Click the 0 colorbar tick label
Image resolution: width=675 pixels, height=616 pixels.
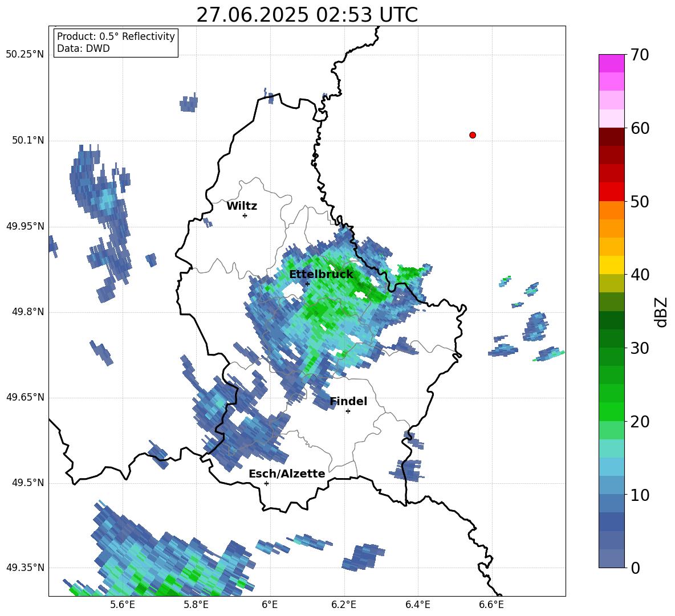click(635, 568)
